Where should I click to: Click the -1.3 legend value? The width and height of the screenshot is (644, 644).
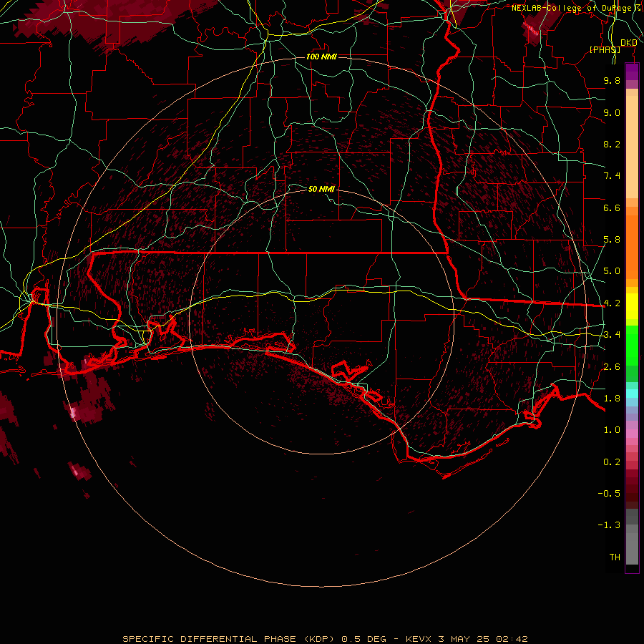click(x=609, y=525)
